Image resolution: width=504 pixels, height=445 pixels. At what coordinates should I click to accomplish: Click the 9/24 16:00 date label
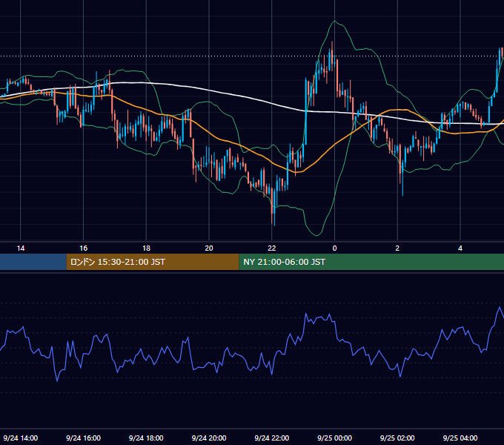point(83,438)
